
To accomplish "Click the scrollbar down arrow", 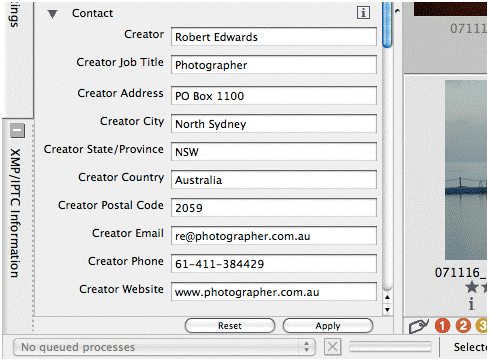I will pos(387,310).
